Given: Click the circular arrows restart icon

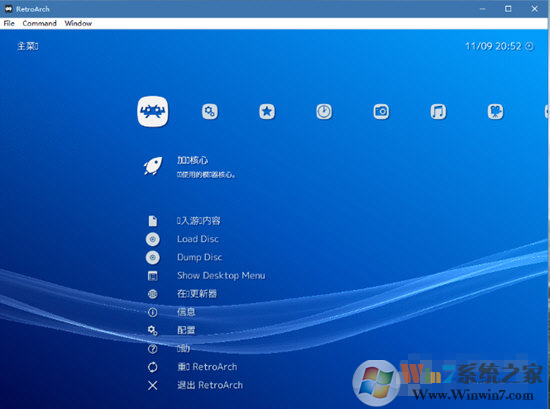Looking at the screenshot, I should 153,367.
